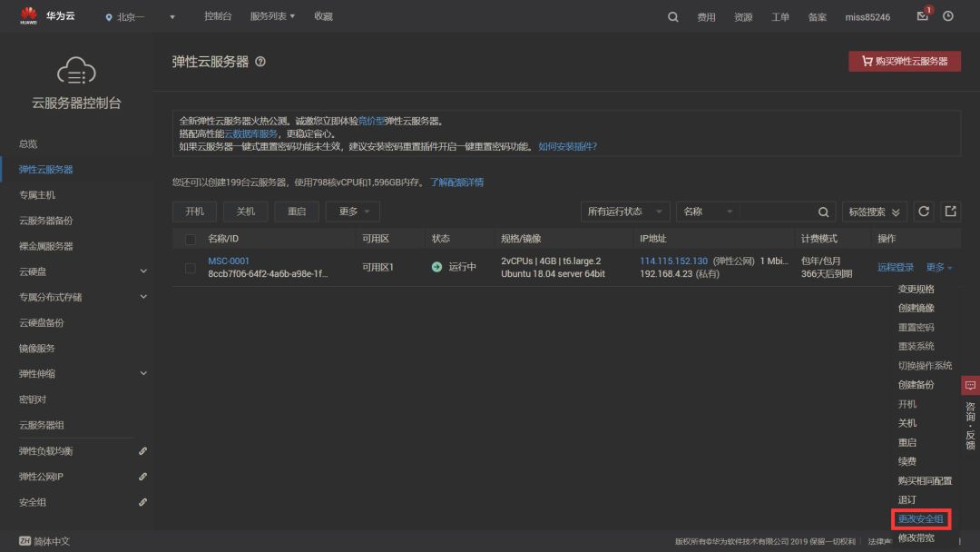Viewport: 980px width, 552px height.
Task: Open the 如何安装插件? link
Action: [567, 146]
